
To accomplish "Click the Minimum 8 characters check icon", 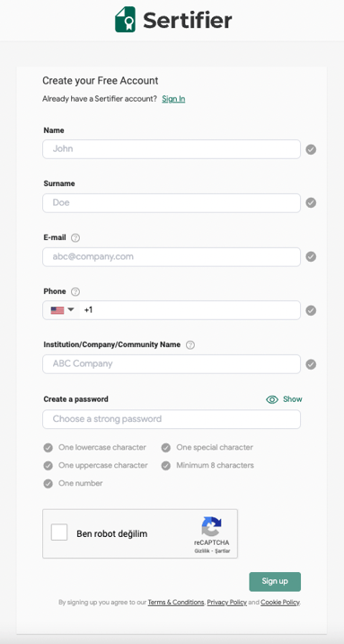I will coord(165,466).
